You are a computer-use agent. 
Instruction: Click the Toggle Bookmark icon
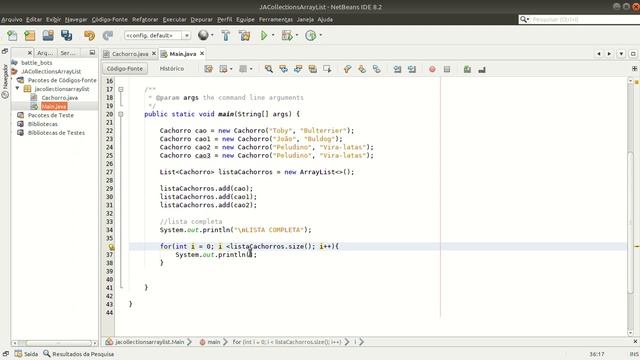tap(377, 69)
